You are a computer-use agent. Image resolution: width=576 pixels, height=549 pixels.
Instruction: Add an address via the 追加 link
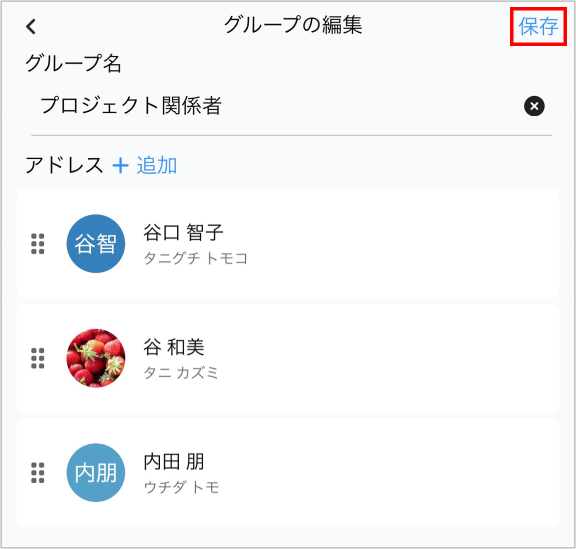pyautogui.click(x=157, y=165)
